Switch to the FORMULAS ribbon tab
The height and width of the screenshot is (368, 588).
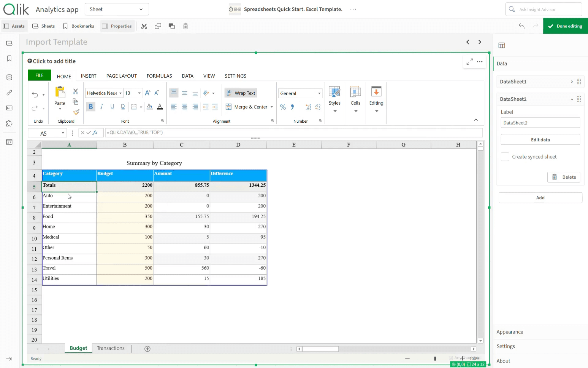[x=159, y=76]
